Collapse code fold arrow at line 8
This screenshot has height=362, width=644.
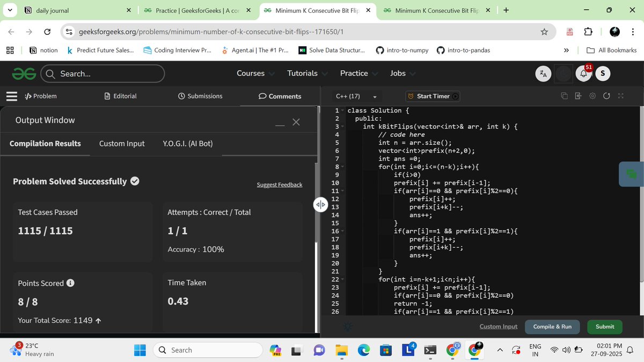342,167
